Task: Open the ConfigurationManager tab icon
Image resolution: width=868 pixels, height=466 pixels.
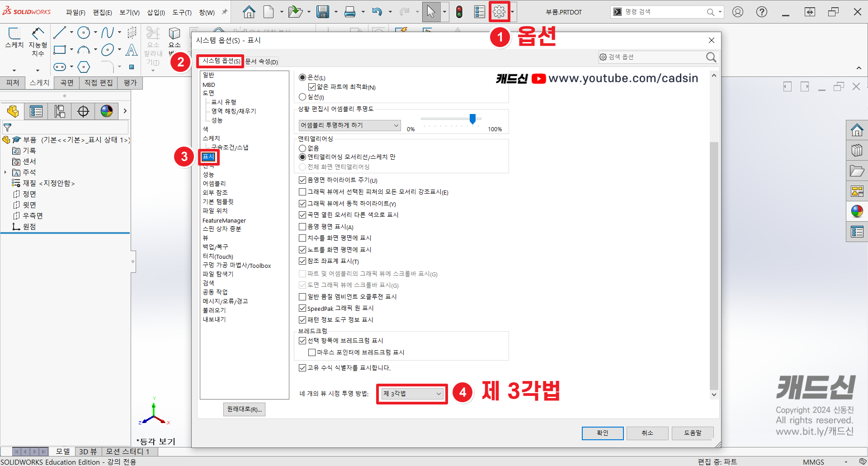Action: 60,111
